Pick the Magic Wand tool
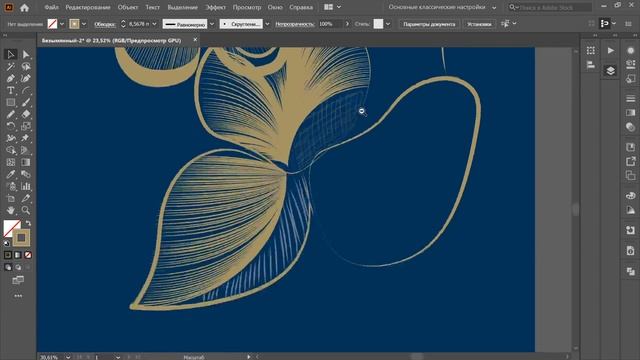Image resolution: width=640 pixels, height=360 pixels. (x=11, y=66)
